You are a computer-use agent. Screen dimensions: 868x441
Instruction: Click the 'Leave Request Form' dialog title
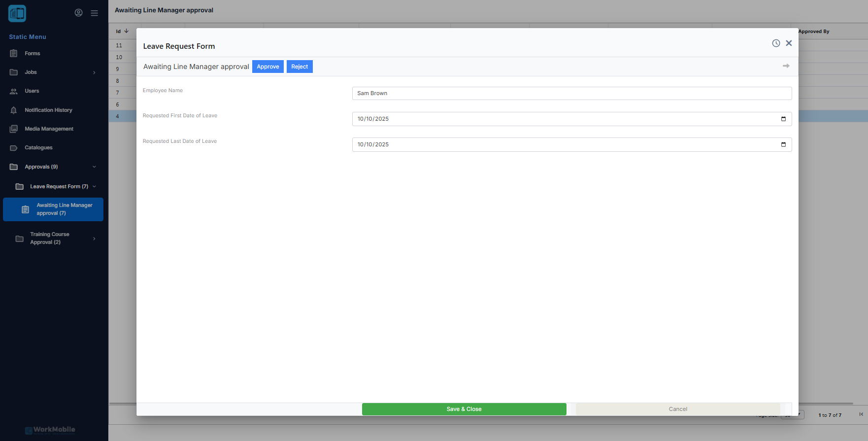(x=179, y=46)
